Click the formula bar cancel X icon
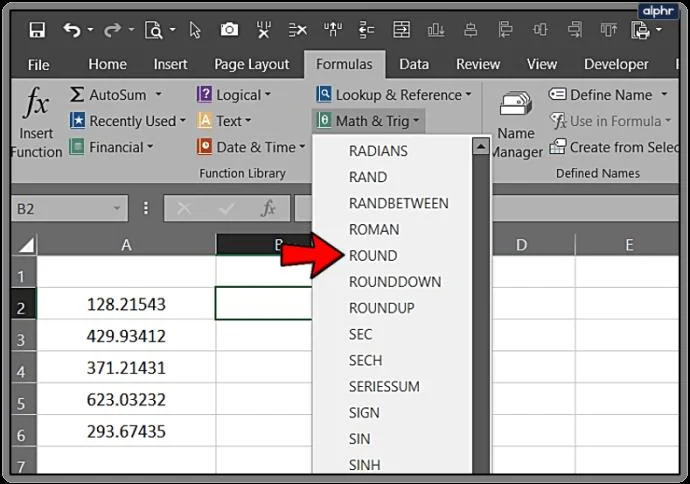Image resolution: width=690 pixels, height=484 pixels. tap(184, 208)
